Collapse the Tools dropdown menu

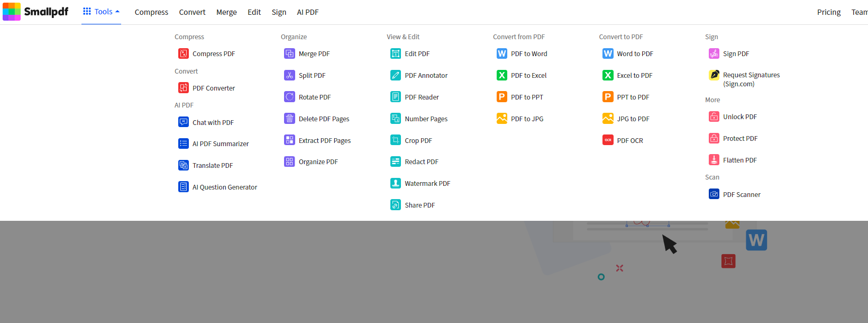101,12
